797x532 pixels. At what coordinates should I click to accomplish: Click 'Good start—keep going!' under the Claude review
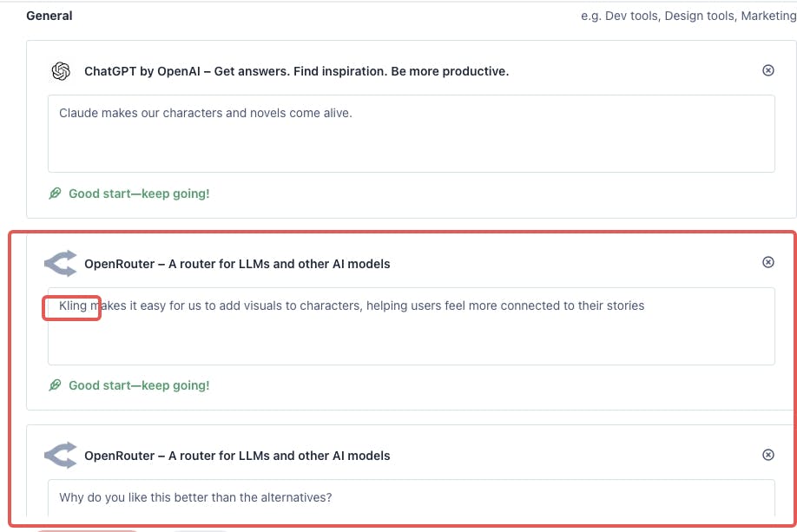(139, 194)
